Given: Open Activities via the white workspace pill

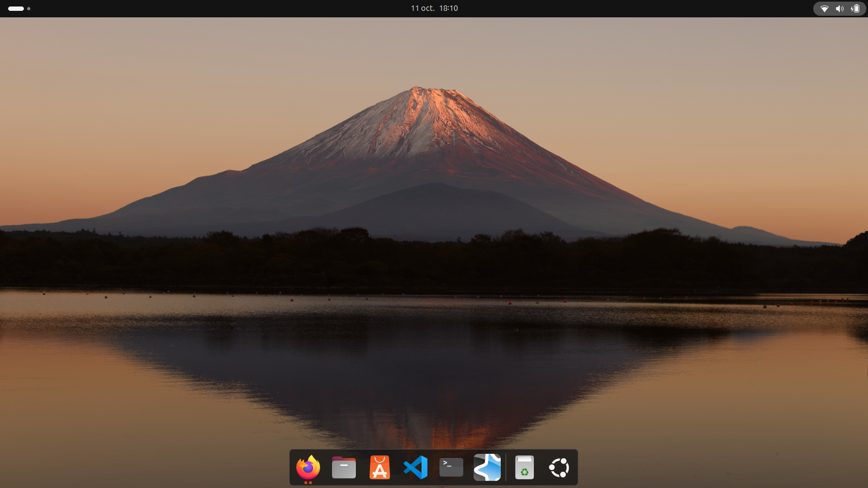Looking at the screenshot, I should tap(16, 9).
